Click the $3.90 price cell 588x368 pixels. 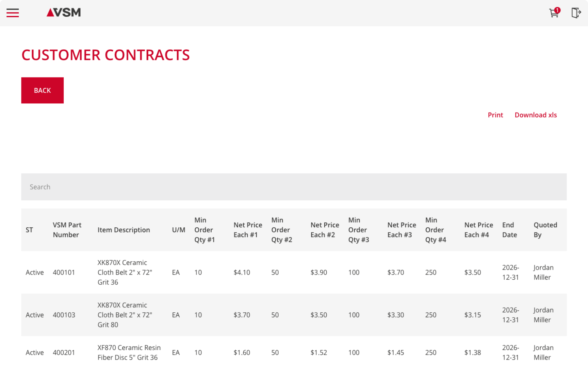[x=319, y=272]
